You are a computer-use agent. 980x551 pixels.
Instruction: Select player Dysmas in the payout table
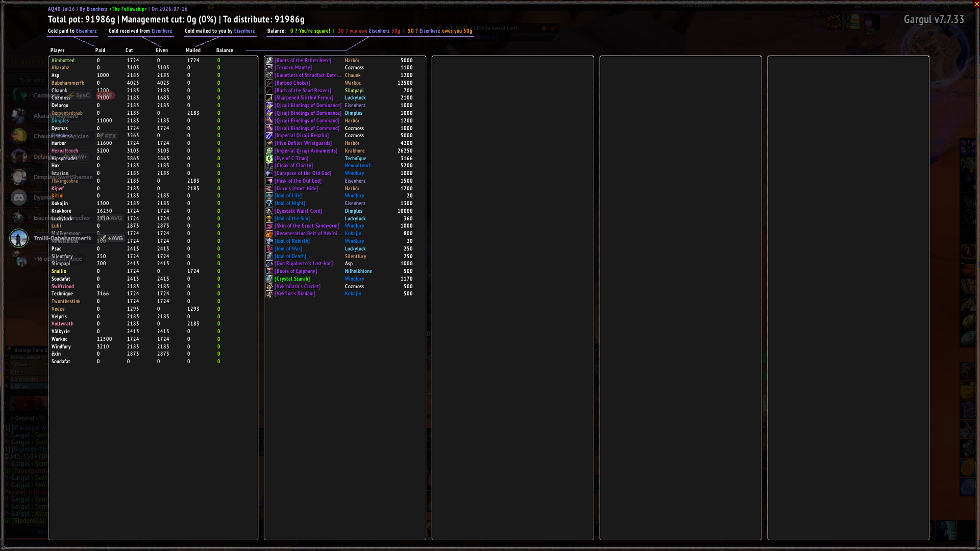click(x=60, y=129)
